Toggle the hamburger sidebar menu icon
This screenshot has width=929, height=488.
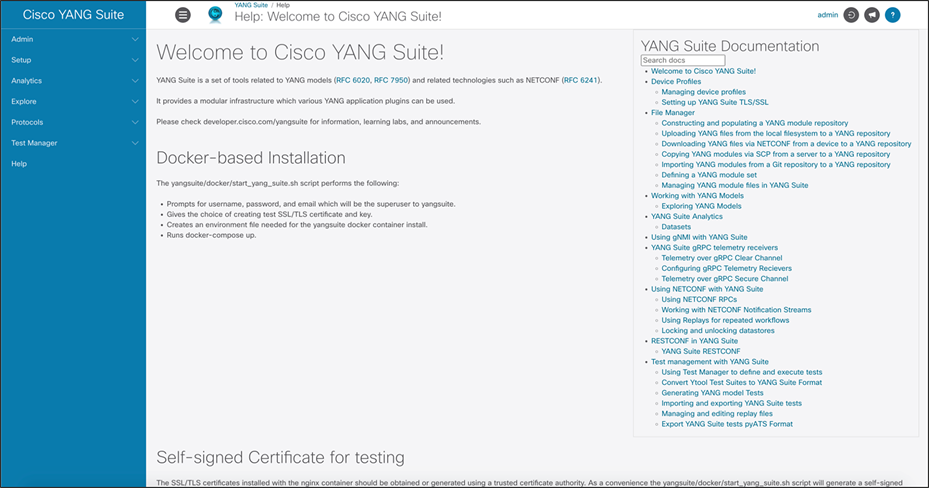pos(183,15)
